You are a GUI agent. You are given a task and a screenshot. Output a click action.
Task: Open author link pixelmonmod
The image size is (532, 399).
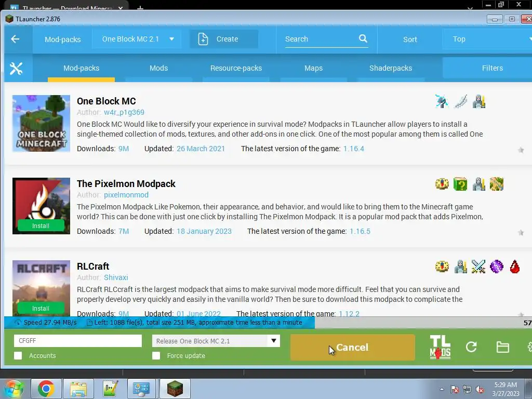(x=126, y=195)
